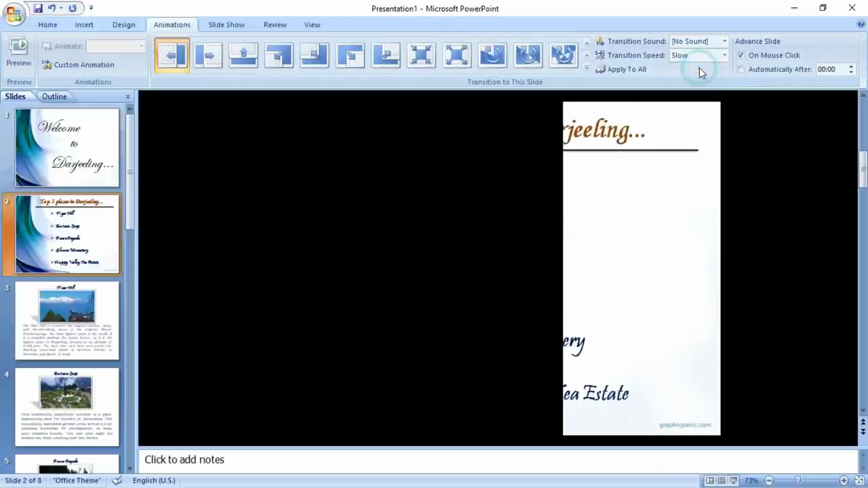The width and height of the screenshot is (868, 488).
Task: Click the zoom slider thumb
Action: (x=798, y=481)
